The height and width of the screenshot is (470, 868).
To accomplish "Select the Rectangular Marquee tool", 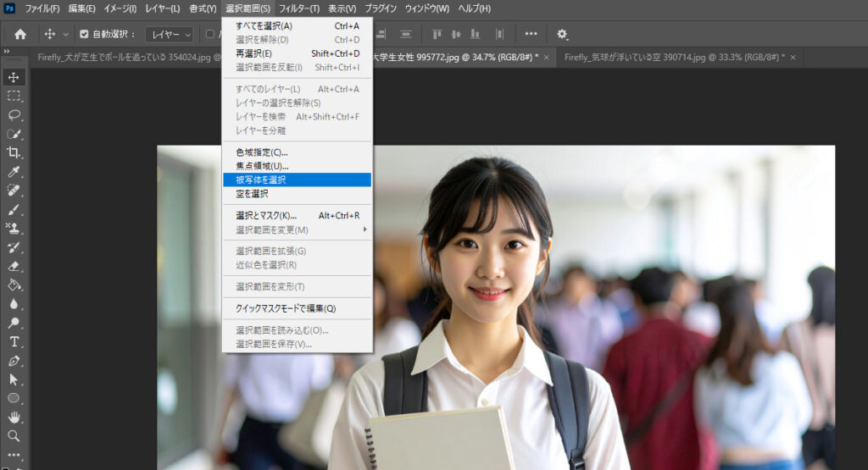I will tap(14, 97).
